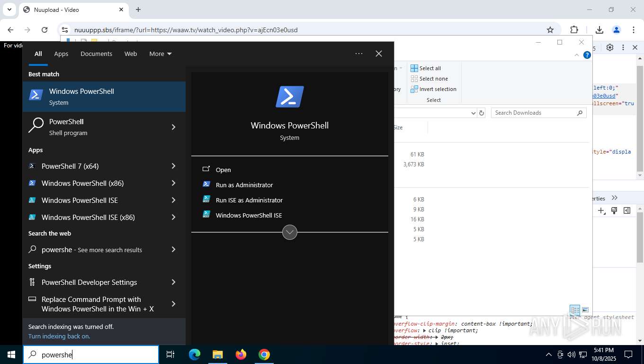Open Chrome profile menu

[x=617, y=30]
